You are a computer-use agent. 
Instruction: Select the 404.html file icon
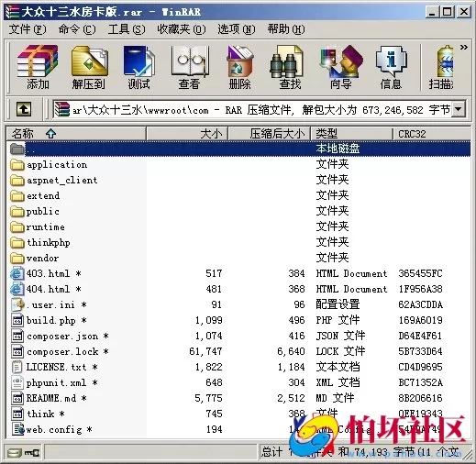[17, 289]
